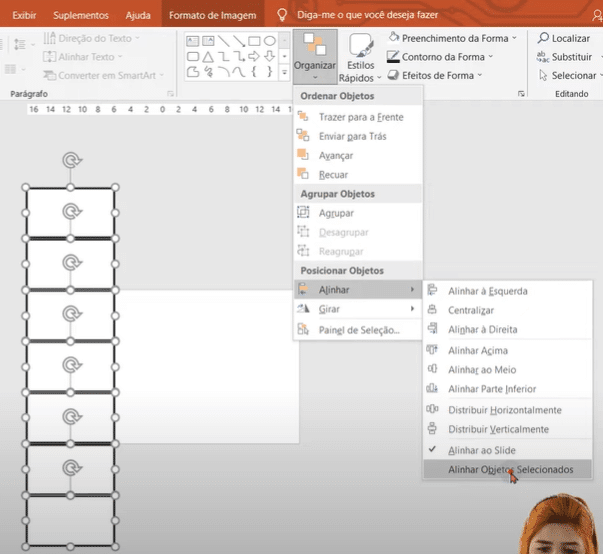Click the Localizar search icon

543,38
